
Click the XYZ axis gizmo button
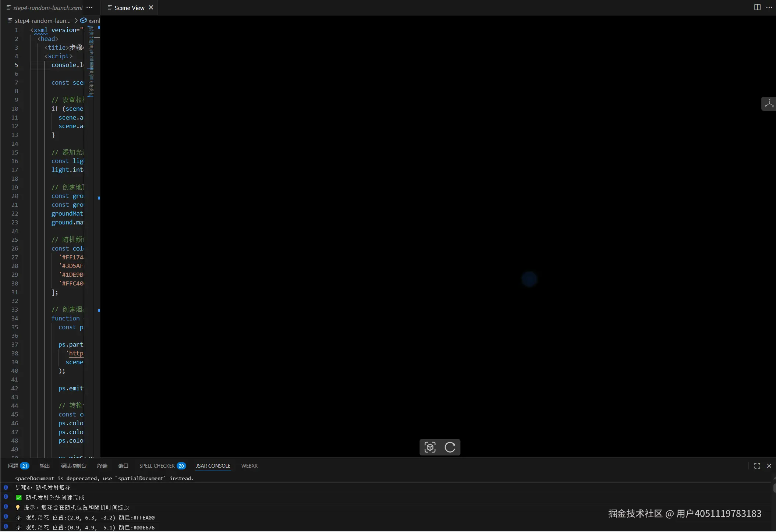[769, 104]
